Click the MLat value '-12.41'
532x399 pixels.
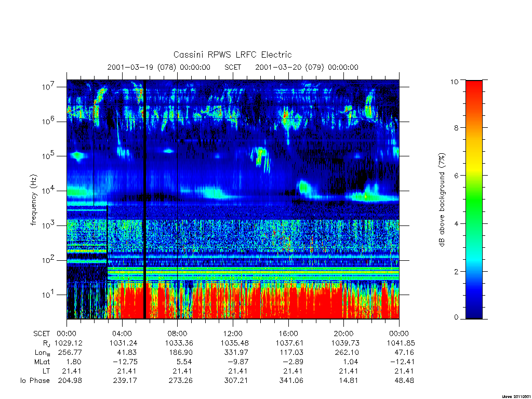coord(402,362)
